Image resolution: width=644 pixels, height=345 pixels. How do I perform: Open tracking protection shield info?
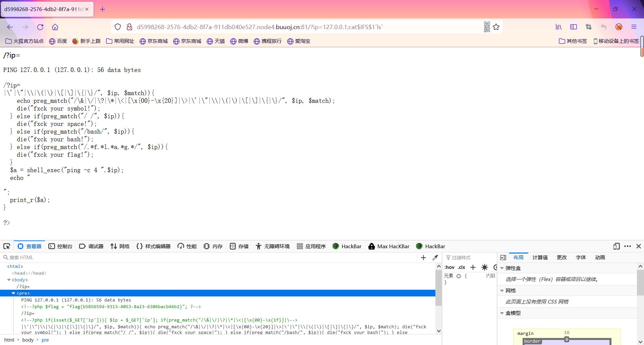coord(118,27)
